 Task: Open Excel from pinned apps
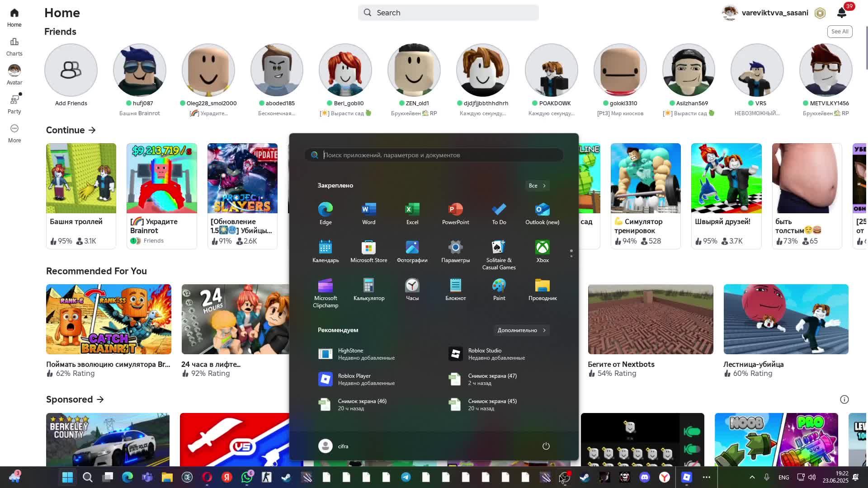click(x=412, y=213)
